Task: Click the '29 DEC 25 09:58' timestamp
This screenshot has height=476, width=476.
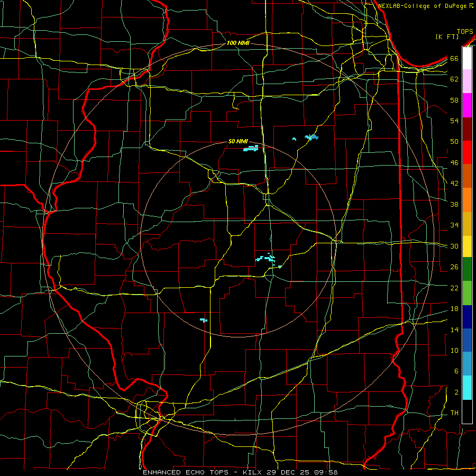Action: pyautogui.click(x=302, y=472)
